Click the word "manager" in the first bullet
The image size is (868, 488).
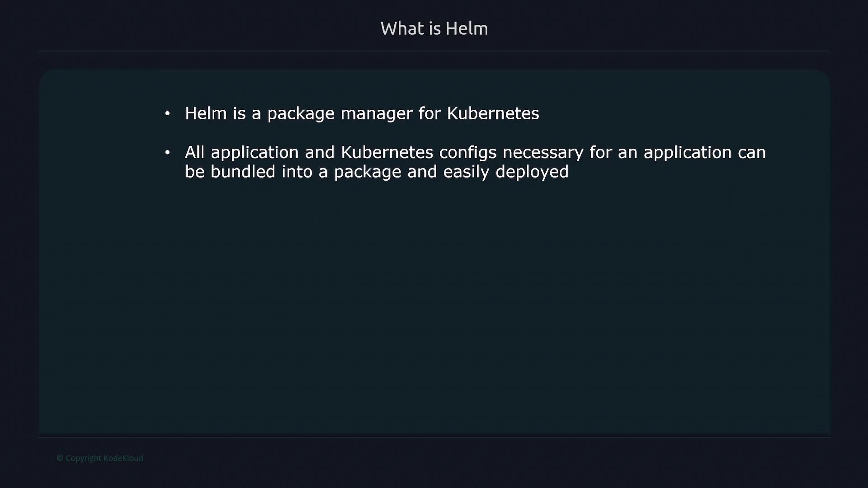(376, 114)
